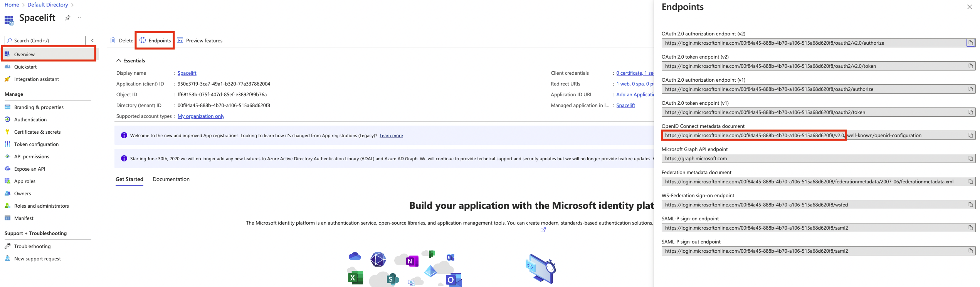Open the Redirect URIs web link
The width and height of the screenshot is (980, 287).
635,84
